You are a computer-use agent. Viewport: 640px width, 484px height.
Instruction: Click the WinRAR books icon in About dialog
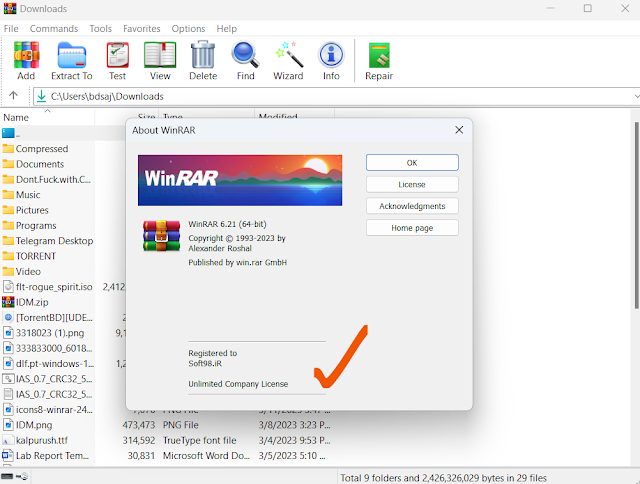point(162,236)
